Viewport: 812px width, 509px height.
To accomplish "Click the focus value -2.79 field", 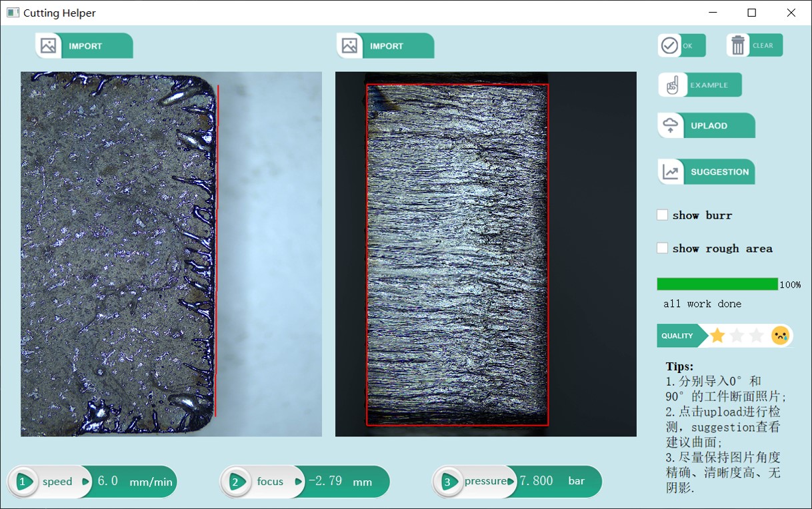I will click(x=325, y=481).
